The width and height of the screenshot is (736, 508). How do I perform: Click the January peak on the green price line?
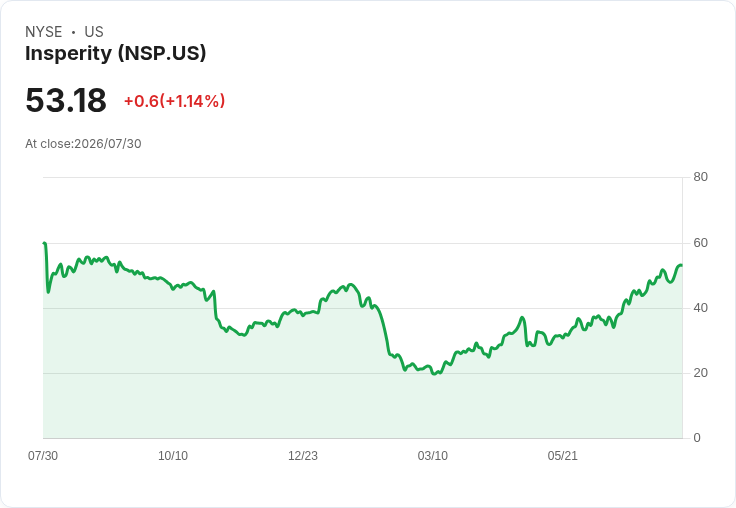click(351, 285)
